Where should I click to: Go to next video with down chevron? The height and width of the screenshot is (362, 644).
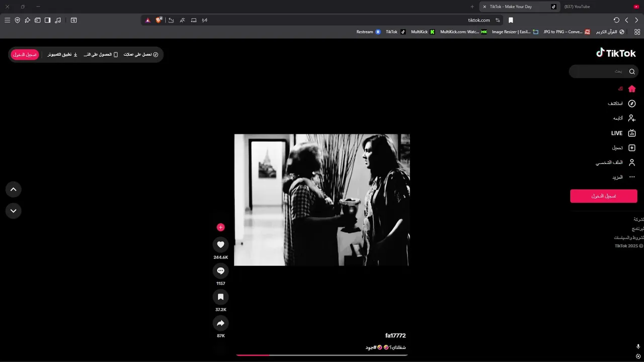coord(14,211)
